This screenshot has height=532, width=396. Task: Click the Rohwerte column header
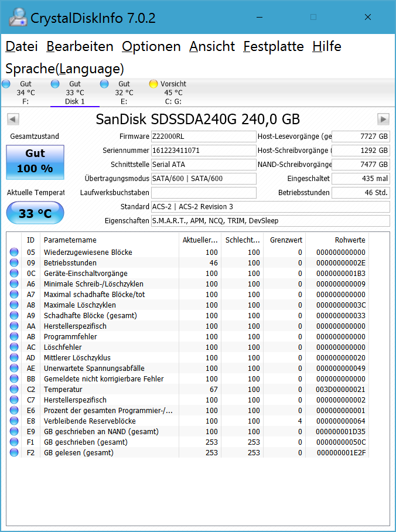337,240
